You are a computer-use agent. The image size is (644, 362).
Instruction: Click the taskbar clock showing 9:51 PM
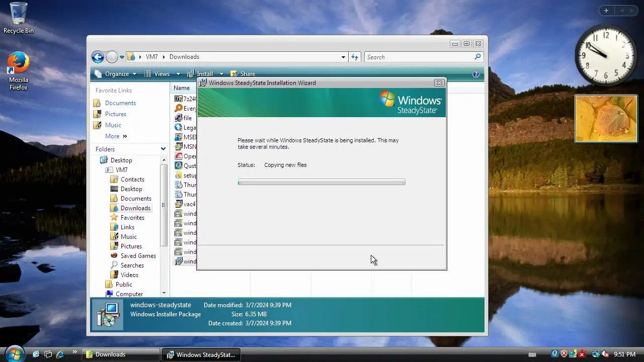click(x=624, y=354)
